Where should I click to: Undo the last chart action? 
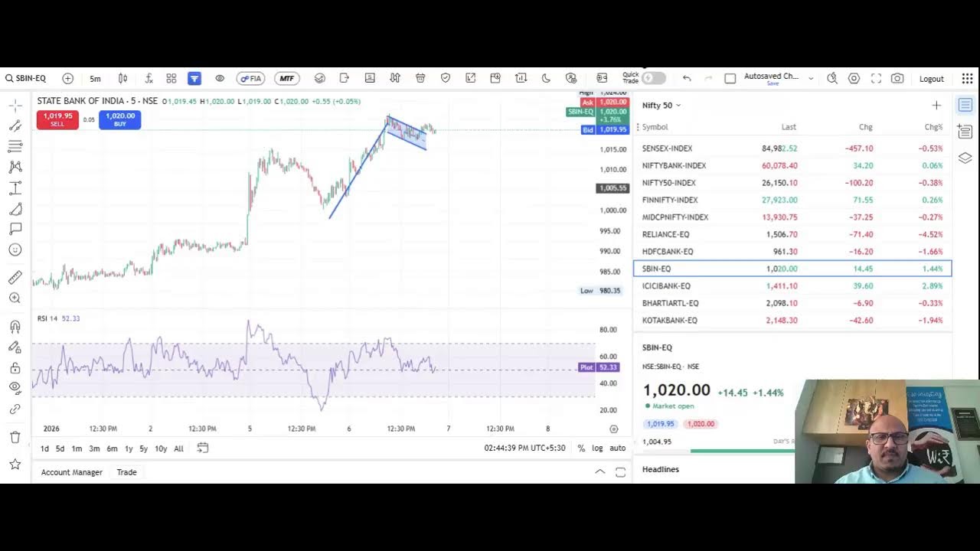coord(687,78)
